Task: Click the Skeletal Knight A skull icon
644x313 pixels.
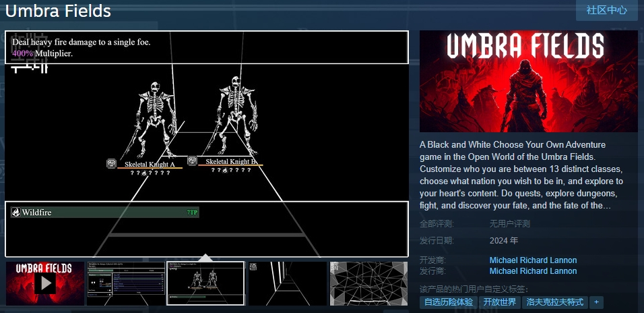Action: tap(111, 164)
